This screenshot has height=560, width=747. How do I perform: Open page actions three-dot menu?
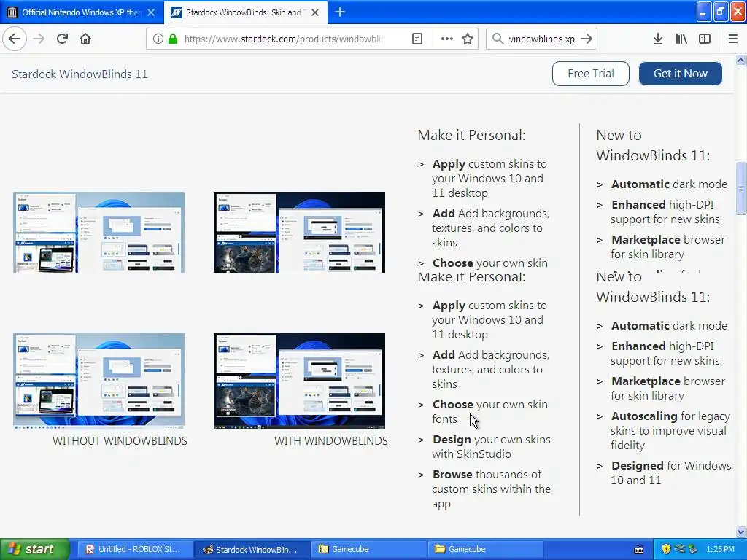447,39
